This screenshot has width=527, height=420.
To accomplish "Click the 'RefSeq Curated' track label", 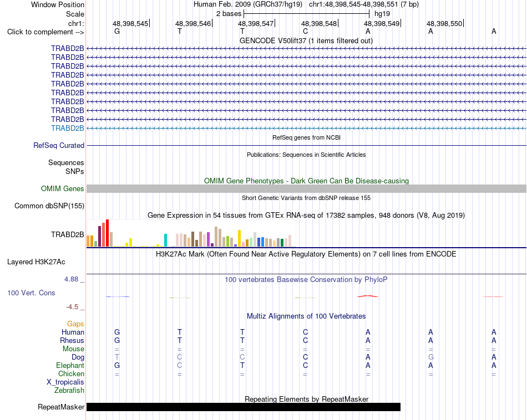I will pos(58,145).
